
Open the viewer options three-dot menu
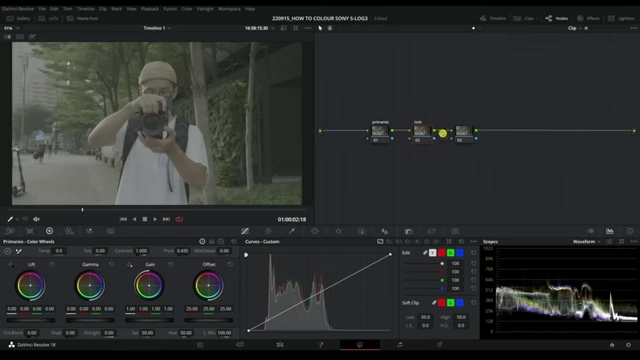(308, 28)
